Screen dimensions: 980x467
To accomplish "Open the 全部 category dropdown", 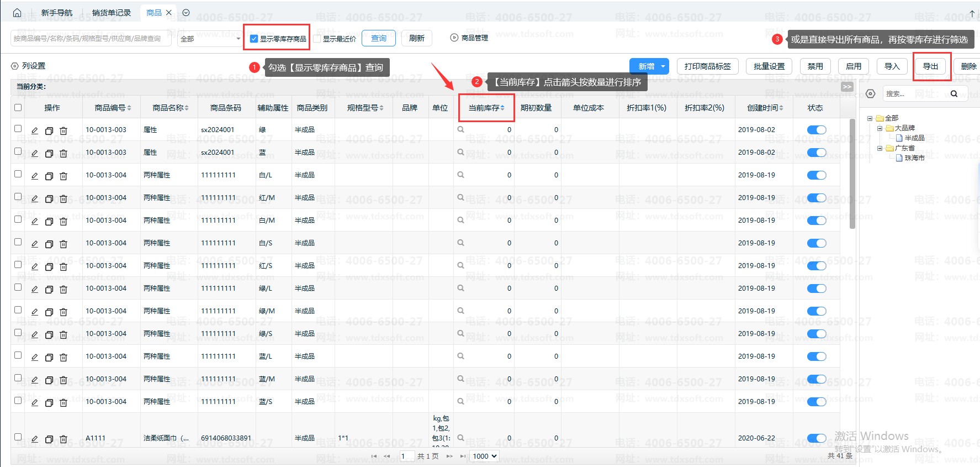I will (x=210, y=39).
